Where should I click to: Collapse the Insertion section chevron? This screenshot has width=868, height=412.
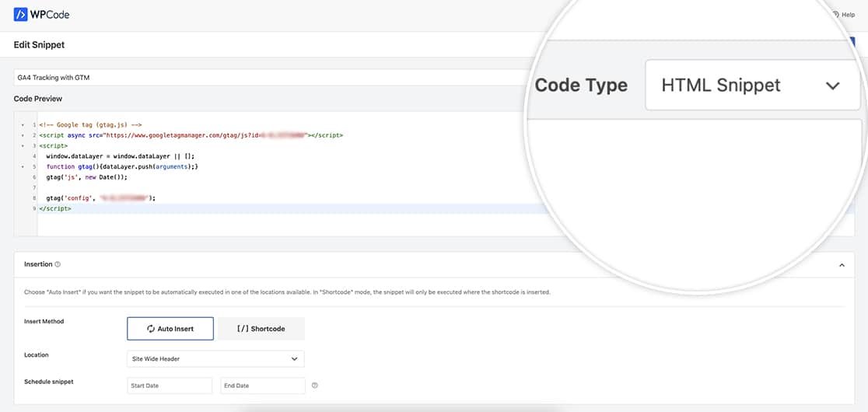click(842, 265)
